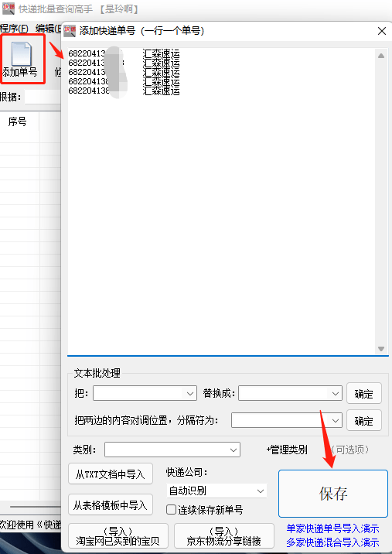Click 确定 button beside 替换成
The height and width of the screenshot is (554, 392).
pos(363,393)
